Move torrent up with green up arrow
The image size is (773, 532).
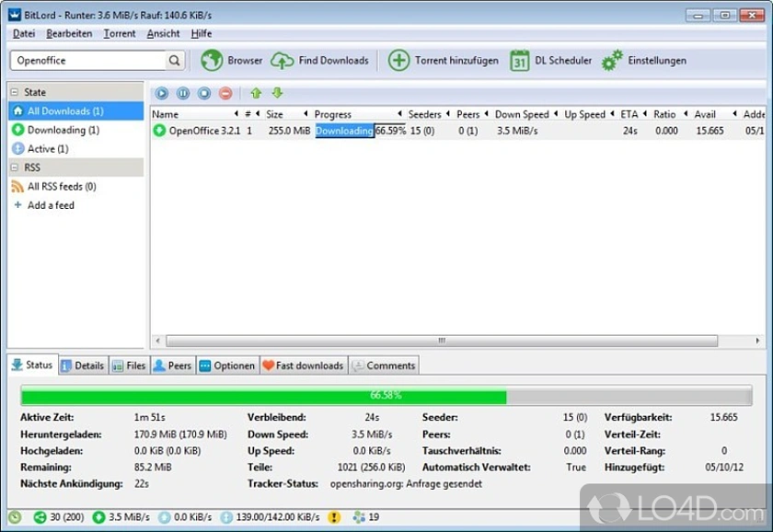[x=257, y=93]
